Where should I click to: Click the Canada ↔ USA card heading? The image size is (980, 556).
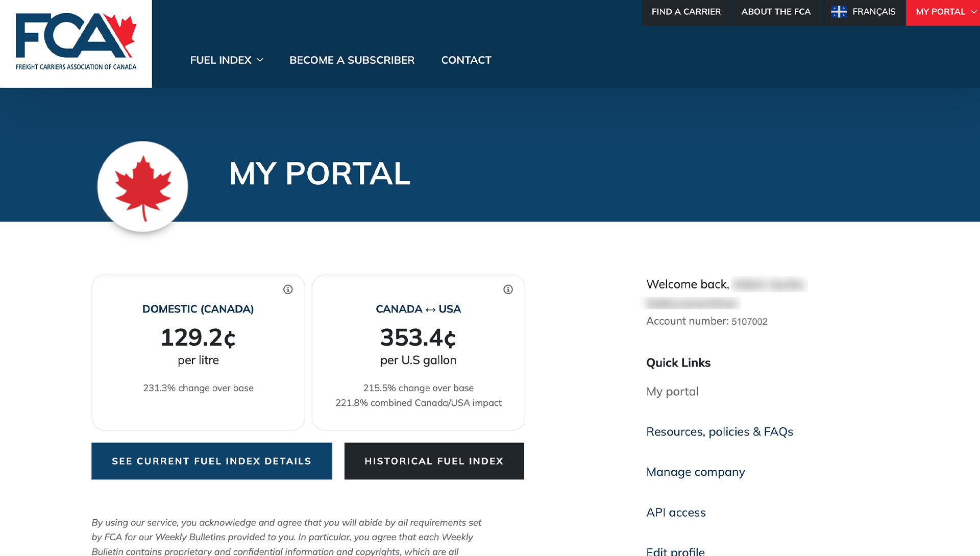(x=418, y=309)
